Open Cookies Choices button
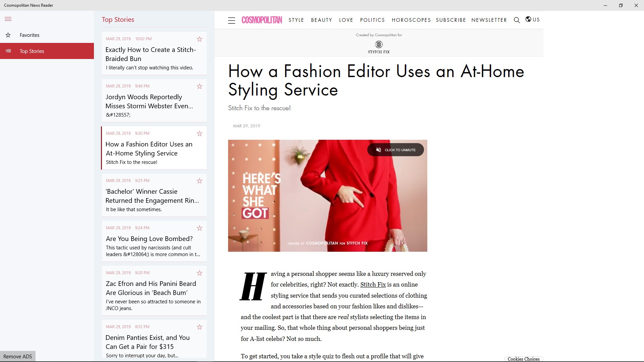The image size is (644, 362). [x=523, y=359]
